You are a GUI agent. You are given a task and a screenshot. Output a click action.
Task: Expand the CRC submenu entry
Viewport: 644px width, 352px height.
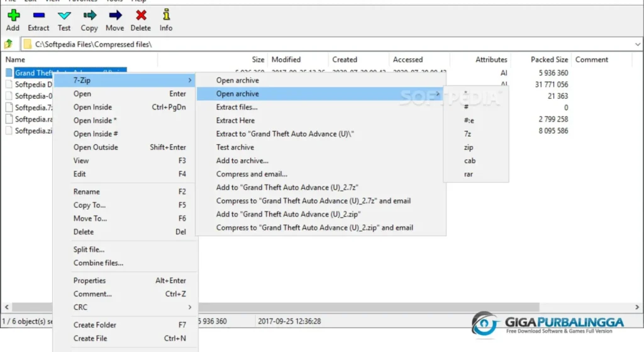click(125, 307)
